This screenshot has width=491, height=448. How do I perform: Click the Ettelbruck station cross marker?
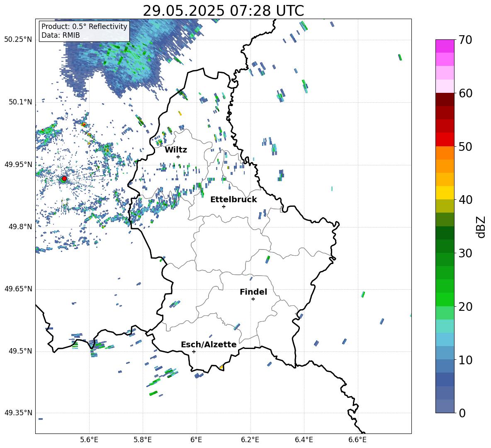pos(224,206)
